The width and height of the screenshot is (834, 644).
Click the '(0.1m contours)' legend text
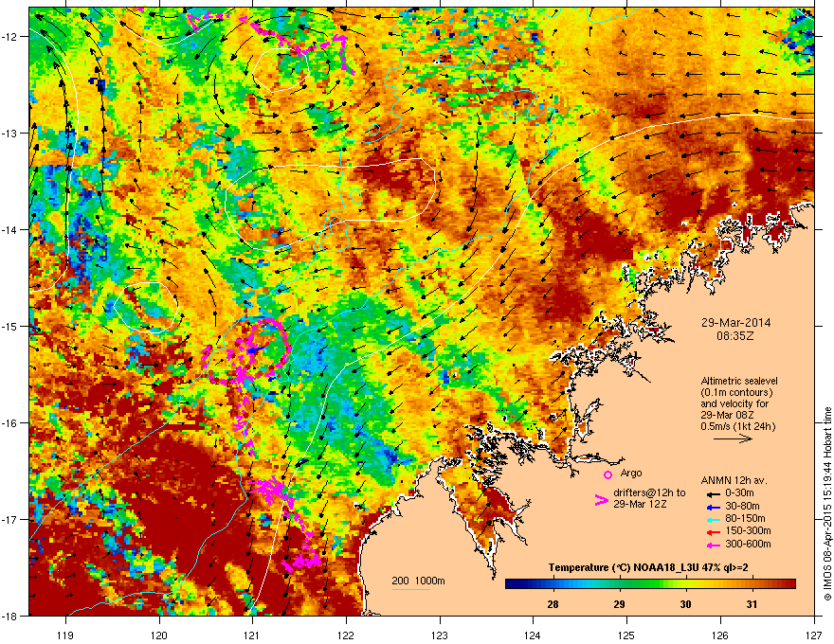pos(736,392)
